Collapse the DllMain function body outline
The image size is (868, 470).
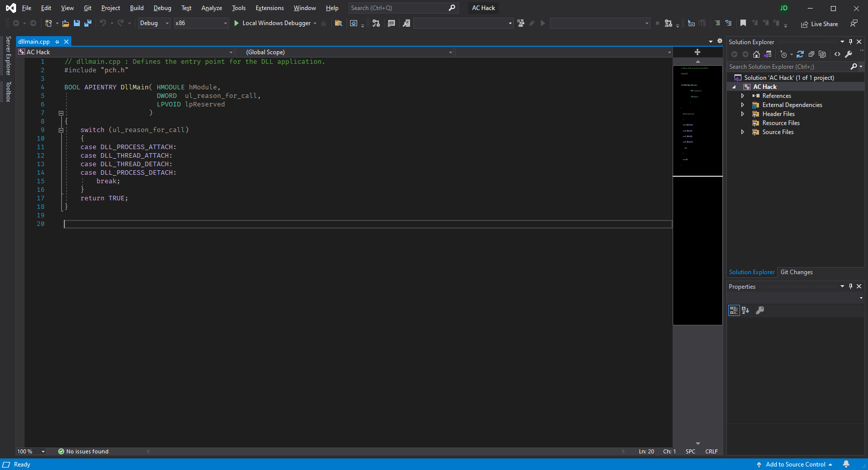[61, 113]
